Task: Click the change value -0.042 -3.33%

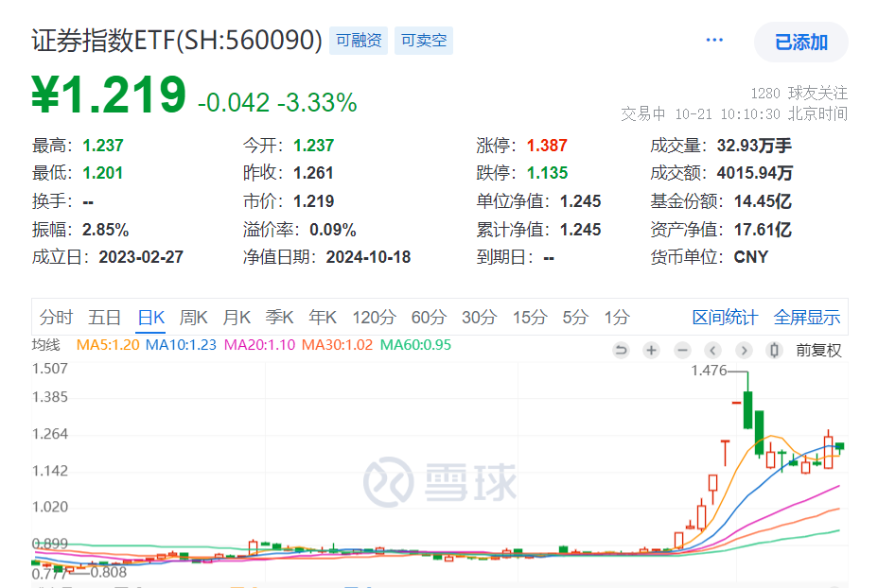Action: click(278, 102)
